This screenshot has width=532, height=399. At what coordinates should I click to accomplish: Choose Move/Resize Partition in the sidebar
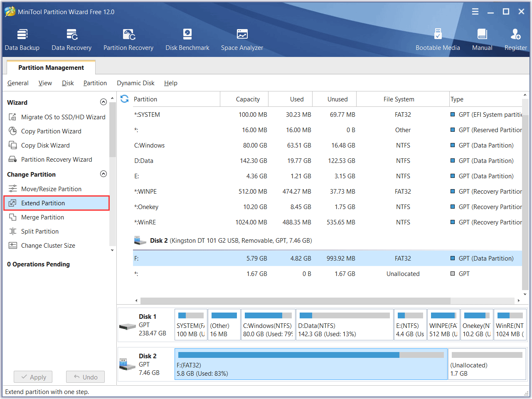(45, 189)
